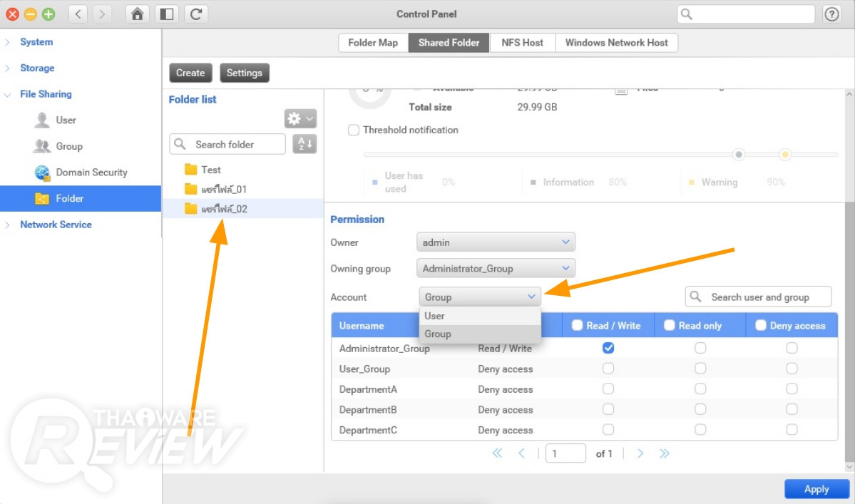Check Read only for User_Group
Image resolution: width=855 pixels, height=504 pixels.
tap(700, 369)
